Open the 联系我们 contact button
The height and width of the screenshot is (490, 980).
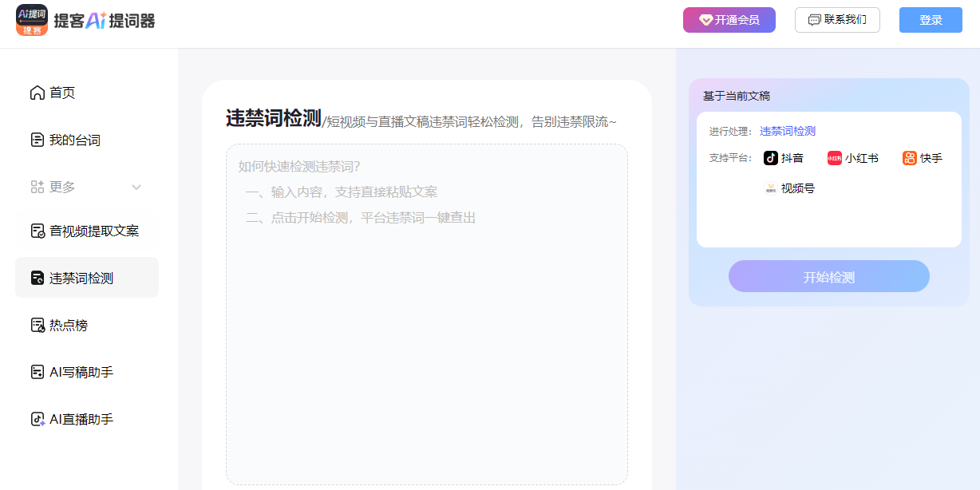point(837,20)
